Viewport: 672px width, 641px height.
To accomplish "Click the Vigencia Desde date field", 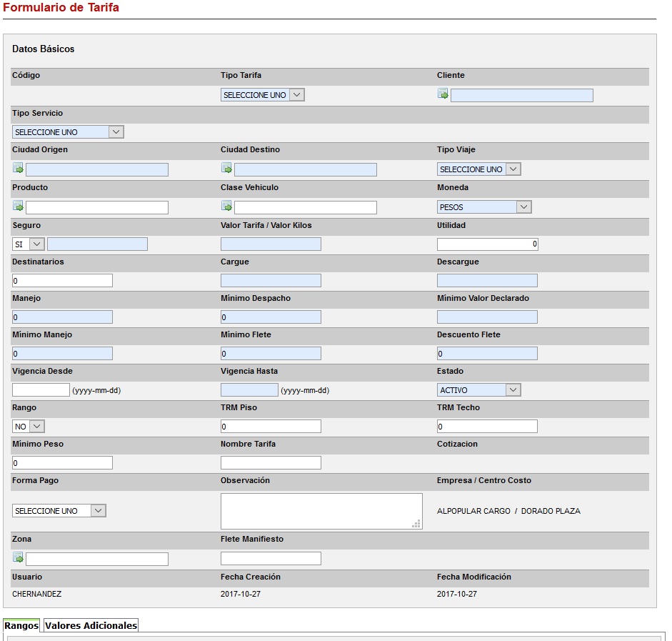I will click(x=41, y=390).
